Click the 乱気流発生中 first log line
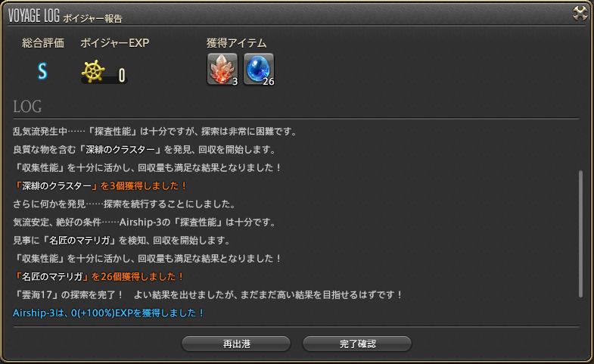This screenshot has width=594, height=364. (155, 132)
